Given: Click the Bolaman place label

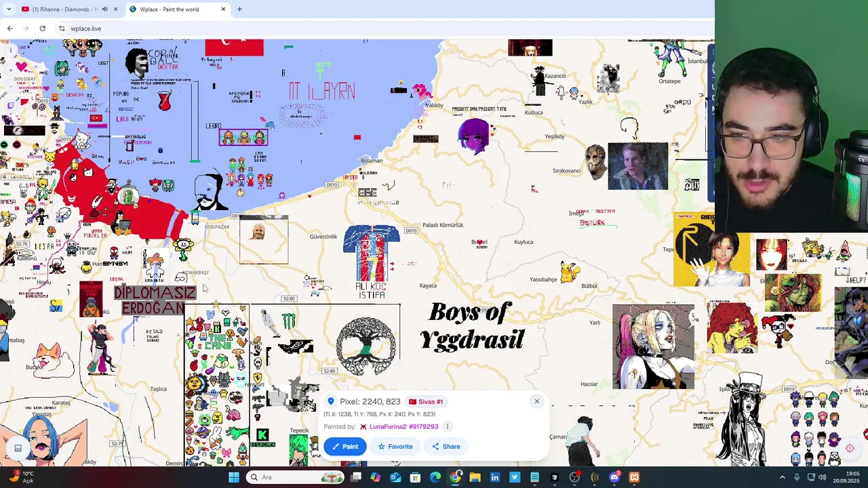Looking at the screenshot, I should coord(372,161).
